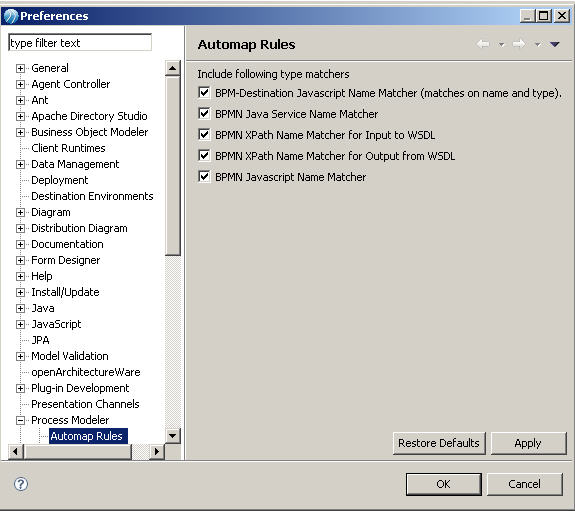Select the Deployment preferences page
The image size is (575, 511).
(59, 180)
